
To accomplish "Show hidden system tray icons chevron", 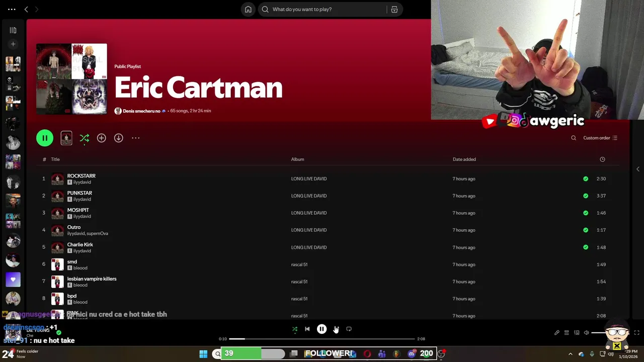I will point(571,354).
